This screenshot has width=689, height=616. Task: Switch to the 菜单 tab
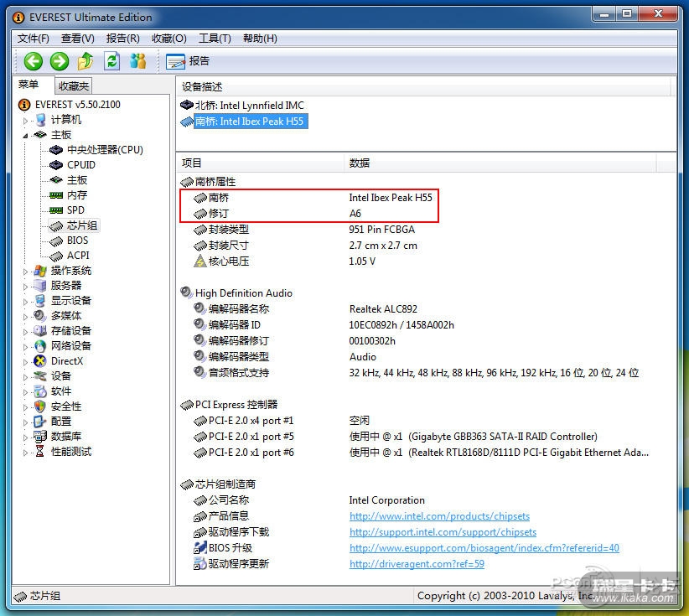[28, 85]
